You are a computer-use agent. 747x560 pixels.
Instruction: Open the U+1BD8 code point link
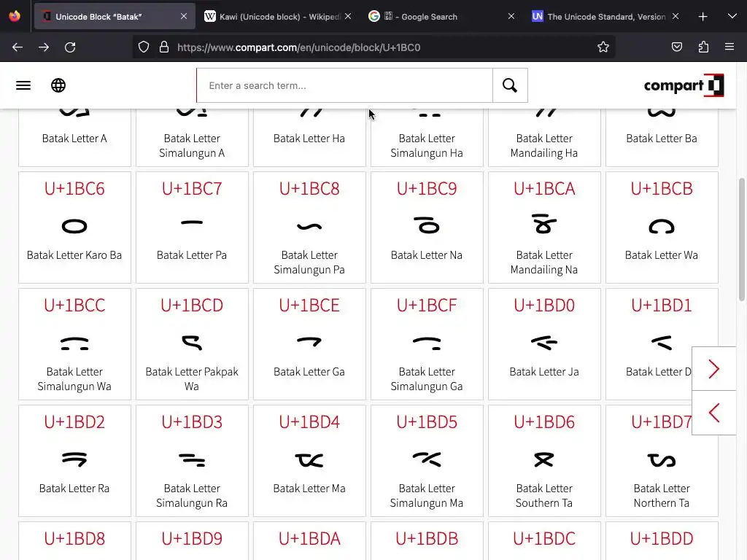pos(74,539)
